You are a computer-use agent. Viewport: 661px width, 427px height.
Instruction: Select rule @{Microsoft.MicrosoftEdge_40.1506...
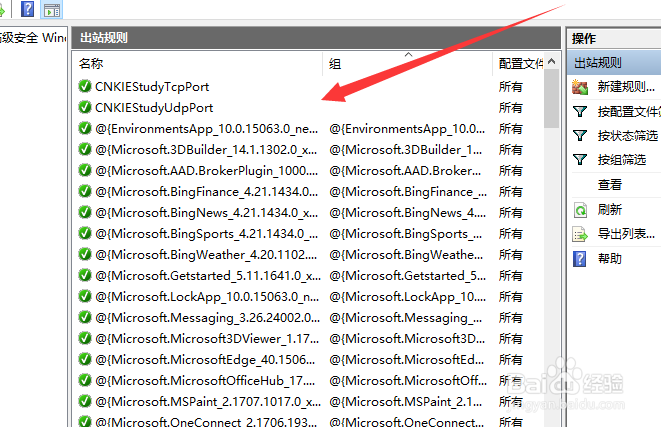[205, 360]
